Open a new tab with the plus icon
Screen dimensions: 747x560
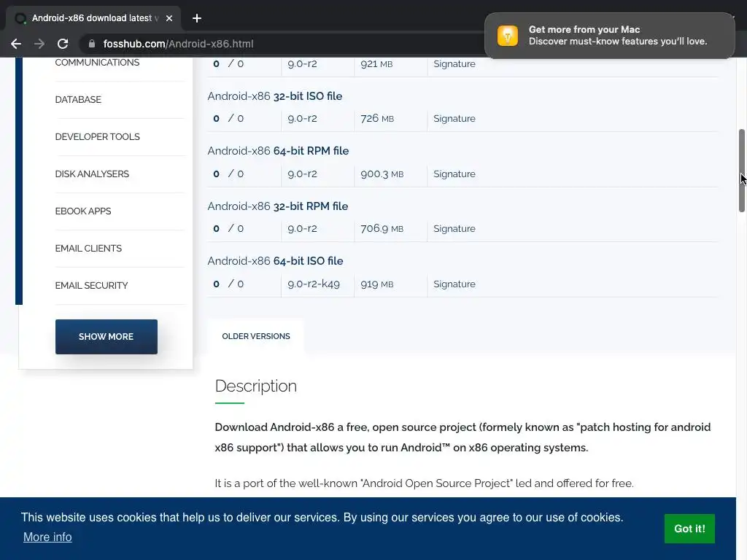(x=197, y=18)
